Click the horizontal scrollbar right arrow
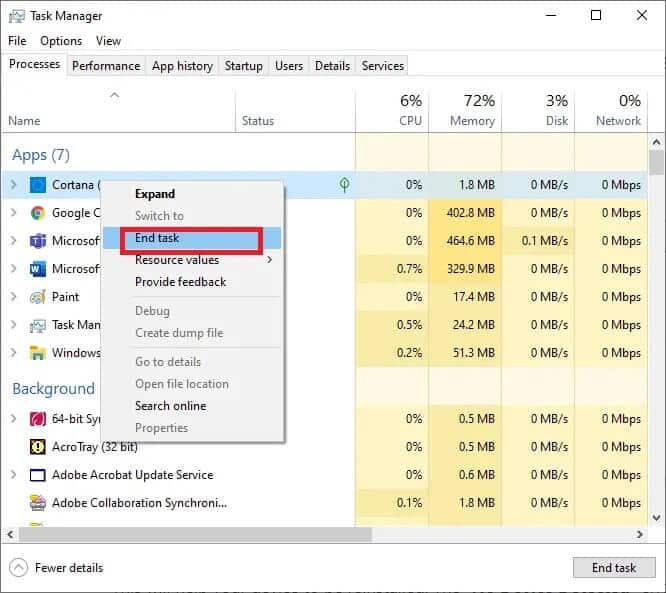Image resolution: width=666 pixels, height=593 pixels. point(639,534)
